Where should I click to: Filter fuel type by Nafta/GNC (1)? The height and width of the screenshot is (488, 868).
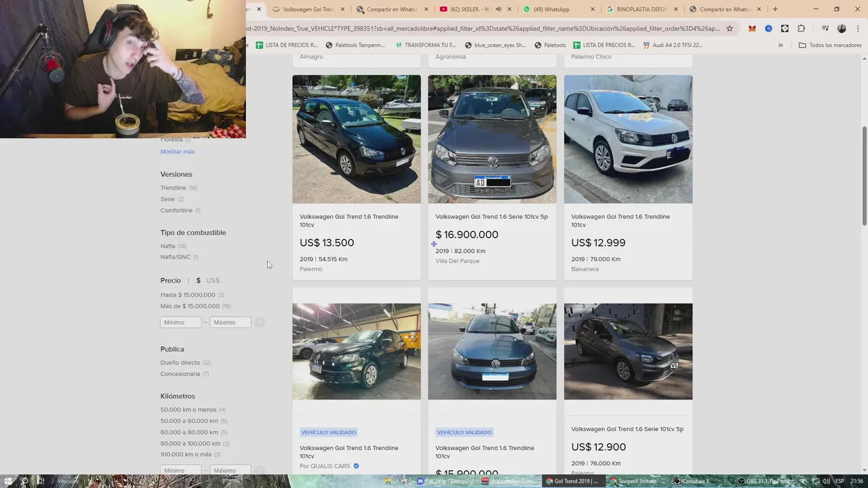point(179,257)
